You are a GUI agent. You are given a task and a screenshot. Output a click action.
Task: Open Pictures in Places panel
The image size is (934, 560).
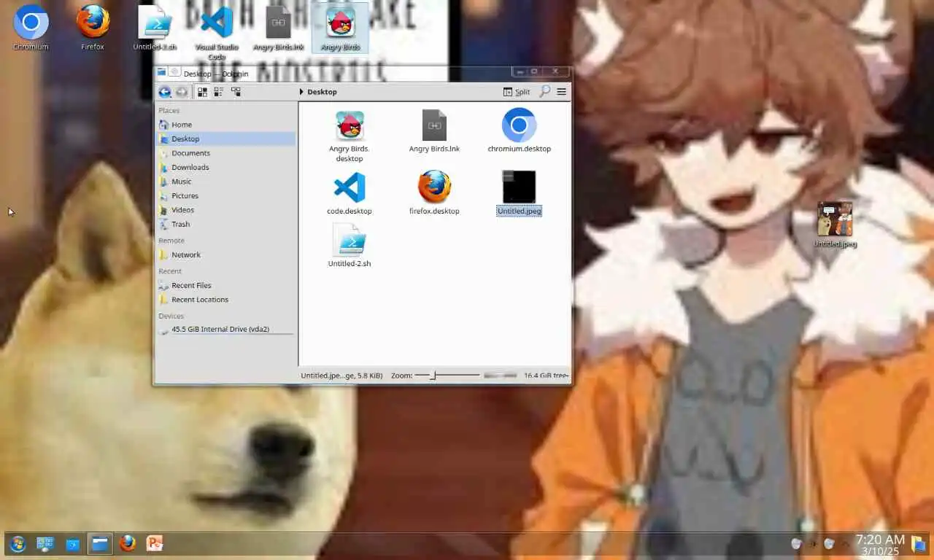226,195
